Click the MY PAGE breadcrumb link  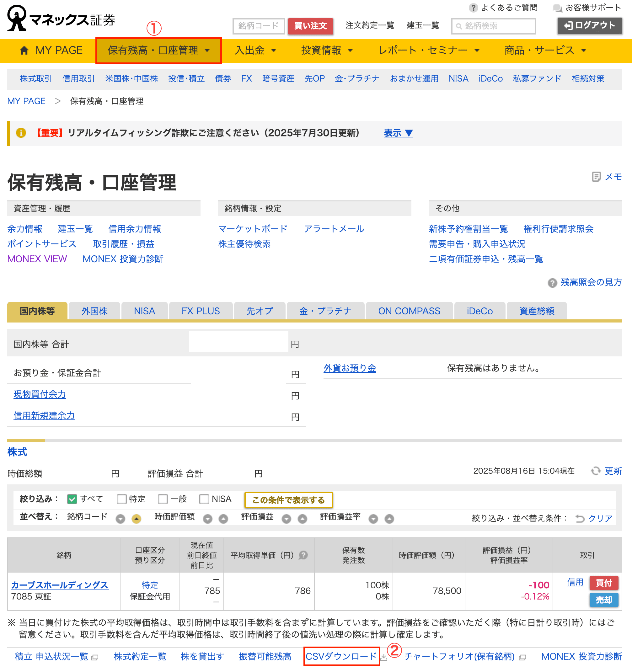(x=26, y=101)
